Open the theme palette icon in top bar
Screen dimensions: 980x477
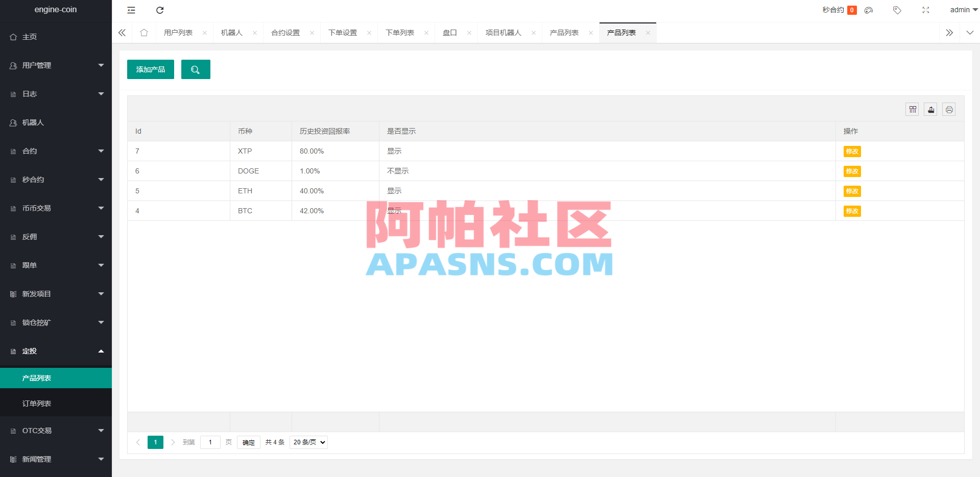pos(868,10)
